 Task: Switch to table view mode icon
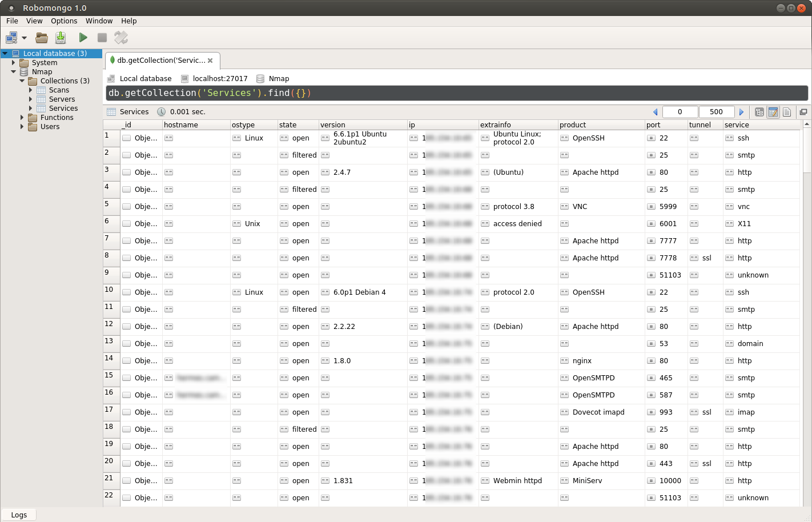point(773,112)
